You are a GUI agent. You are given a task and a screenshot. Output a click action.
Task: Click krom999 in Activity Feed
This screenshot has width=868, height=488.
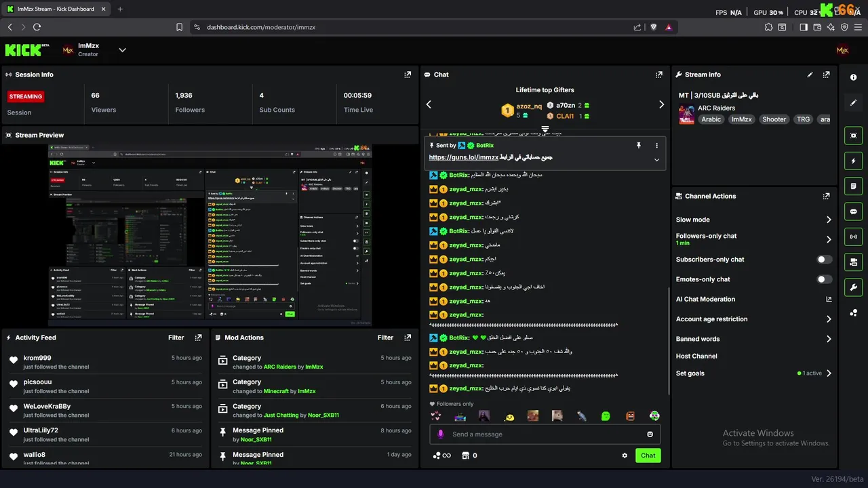37,358
